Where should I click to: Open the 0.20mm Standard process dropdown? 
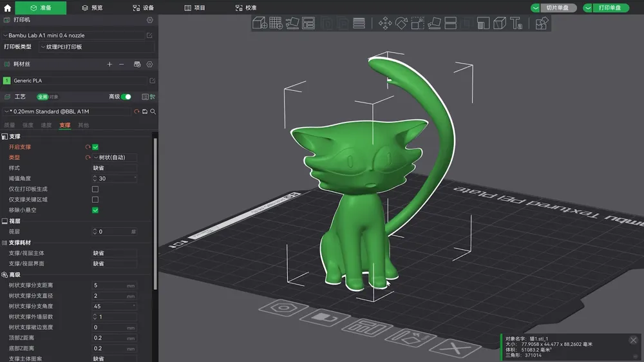(66, 111)
